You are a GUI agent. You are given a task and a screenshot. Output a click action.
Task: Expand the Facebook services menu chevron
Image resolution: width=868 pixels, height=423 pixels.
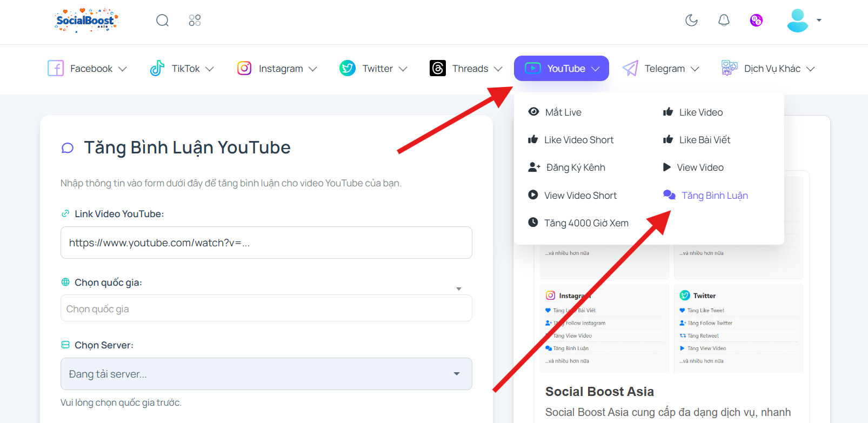click(x=123, y=69)
